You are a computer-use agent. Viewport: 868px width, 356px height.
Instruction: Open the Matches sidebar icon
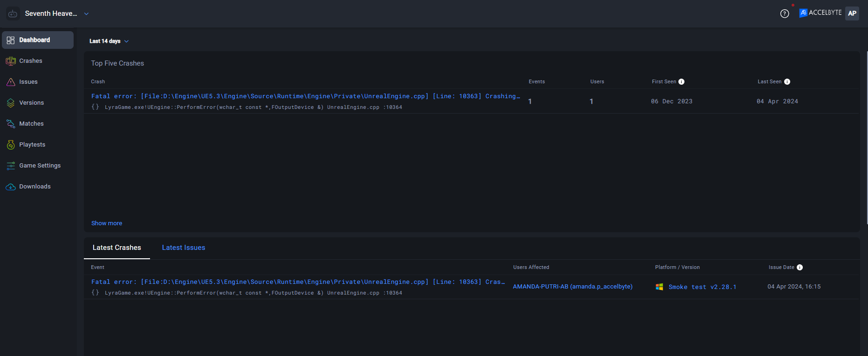pyautogui.click(x=11, y=124)
